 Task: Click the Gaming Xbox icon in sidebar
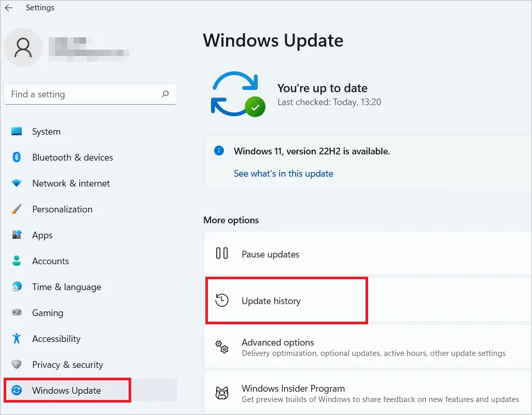tap(16, 313)
